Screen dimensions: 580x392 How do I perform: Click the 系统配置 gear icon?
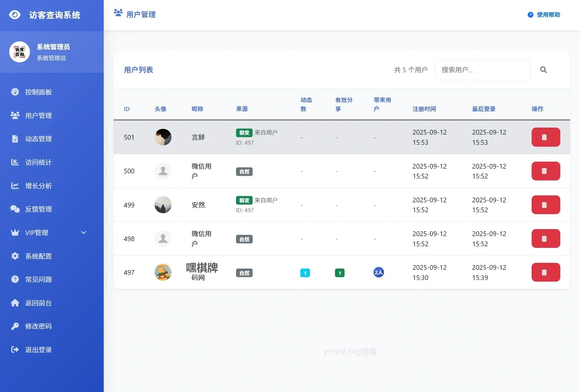point(15,256)
